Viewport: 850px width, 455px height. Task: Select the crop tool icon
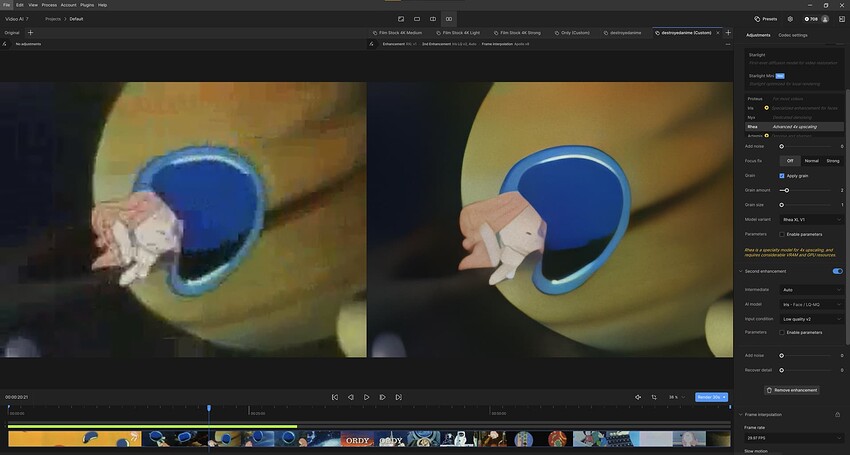tap(654, 397)
